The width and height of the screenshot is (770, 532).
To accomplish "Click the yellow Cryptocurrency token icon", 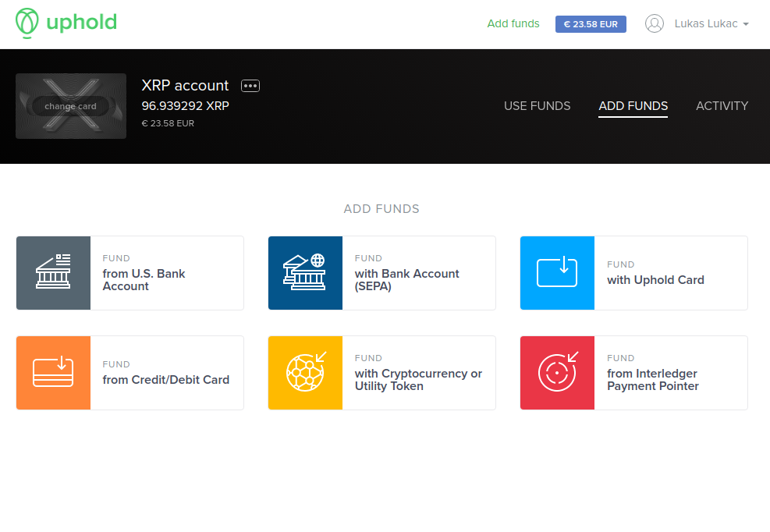I will point(305,373).
